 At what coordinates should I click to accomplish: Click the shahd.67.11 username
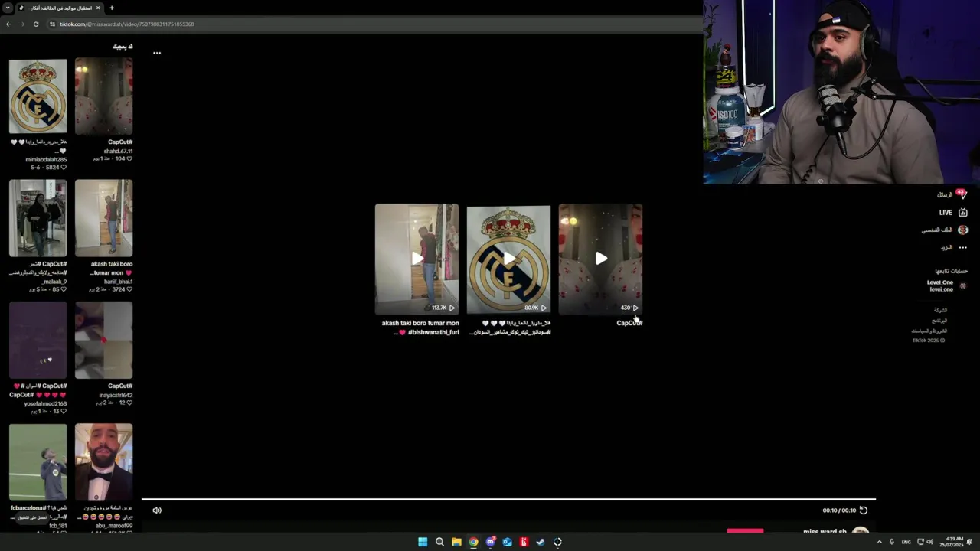point(118,152)
